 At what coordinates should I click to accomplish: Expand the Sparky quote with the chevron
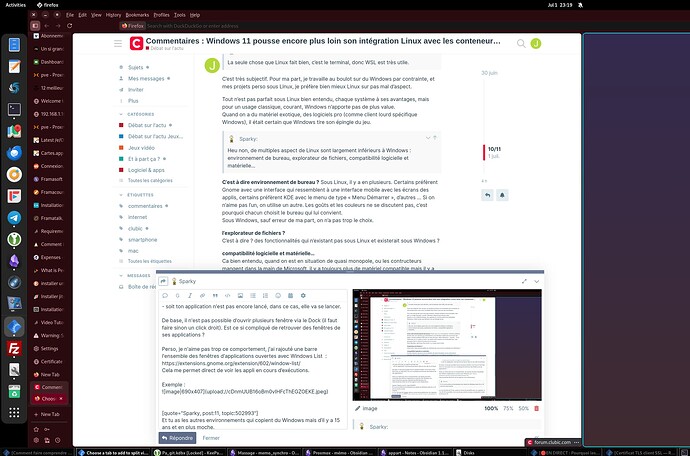pyautogui.click(x=427, y=138)
